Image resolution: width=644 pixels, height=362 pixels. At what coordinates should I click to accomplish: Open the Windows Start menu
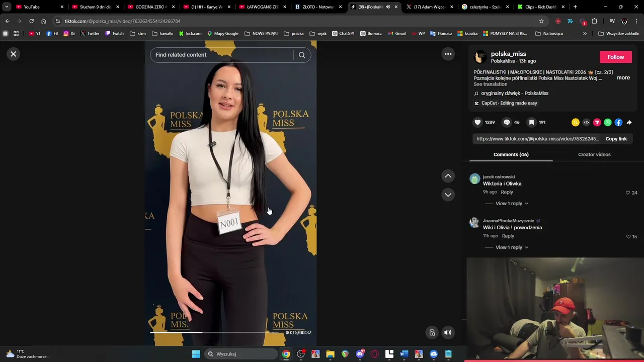tap(196, 354)
